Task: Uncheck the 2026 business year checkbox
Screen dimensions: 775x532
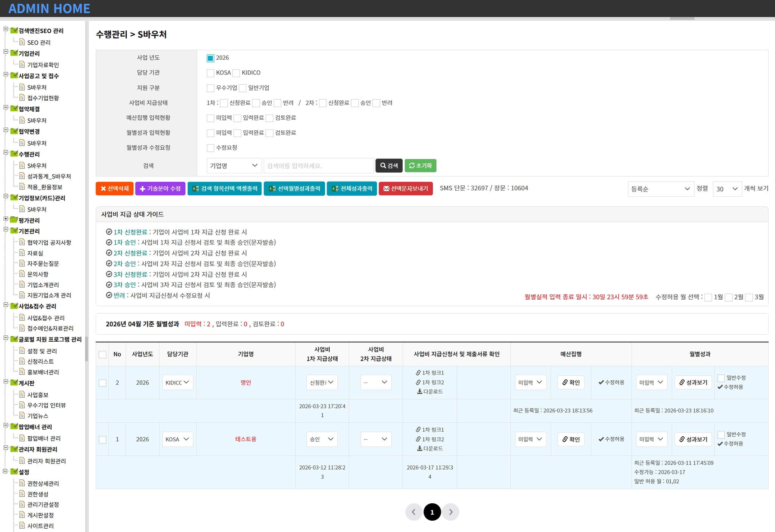Action: click(x=210, y=58)
